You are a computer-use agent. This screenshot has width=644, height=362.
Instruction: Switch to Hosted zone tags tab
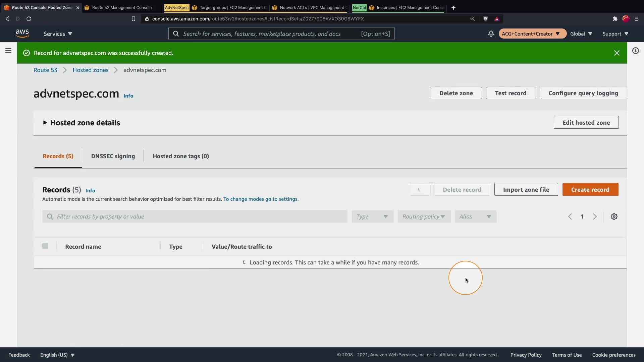pos(180,156)
